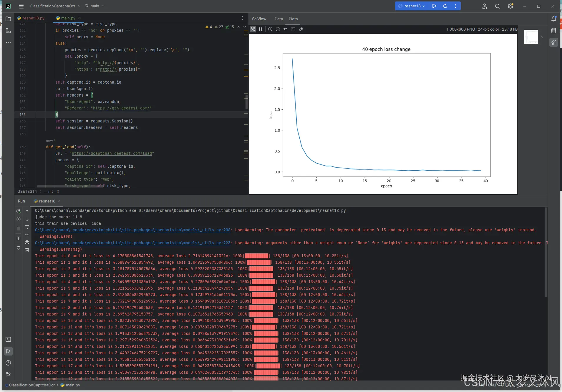Viewport: 562px width, 392px height.
Task: Open the gt4.geetest.com Referer URL in code
Action: coord(121,108)
